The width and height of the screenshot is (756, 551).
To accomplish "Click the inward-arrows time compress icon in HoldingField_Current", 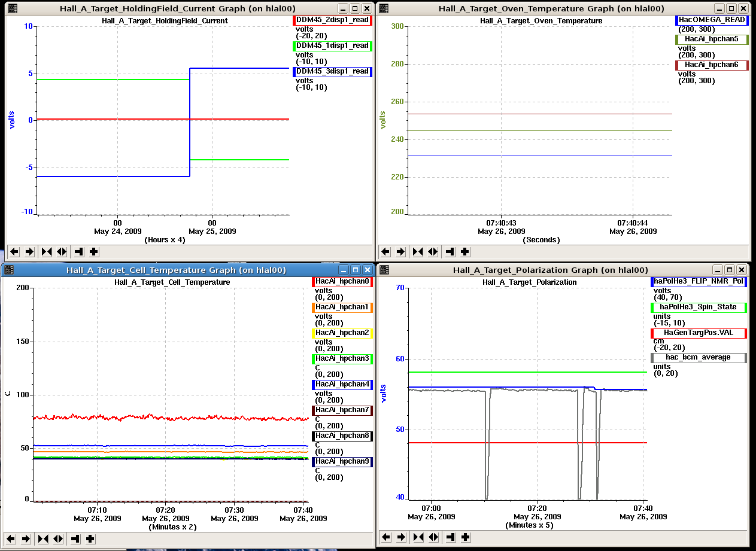I will pyautogui.click(x=47, y=252).
